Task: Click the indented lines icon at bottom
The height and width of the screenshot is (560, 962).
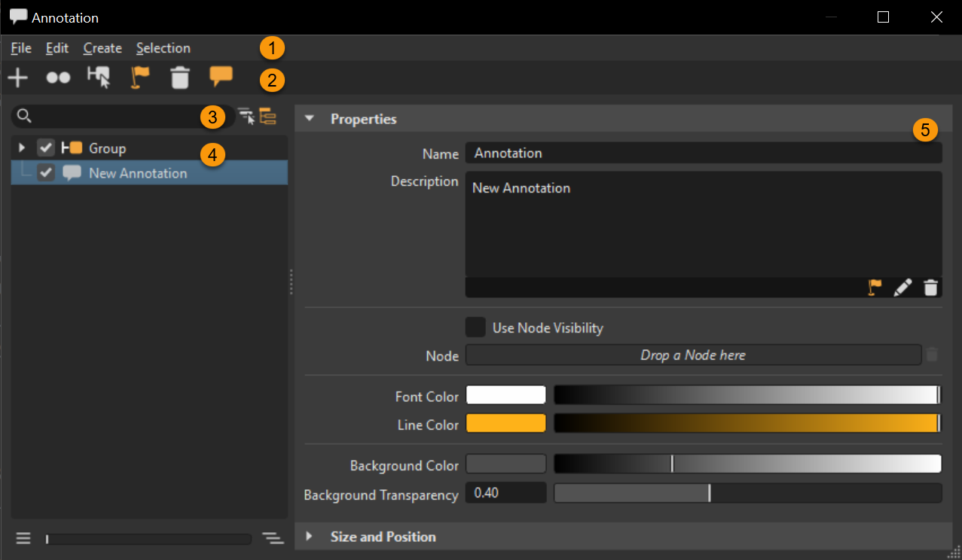Action: point(273,538)
